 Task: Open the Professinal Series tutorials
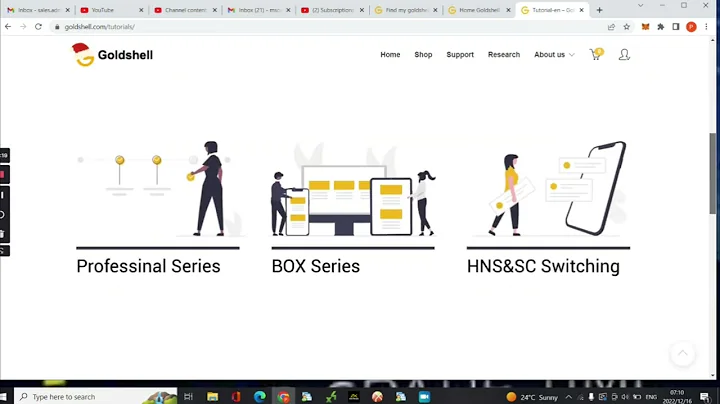148,266
